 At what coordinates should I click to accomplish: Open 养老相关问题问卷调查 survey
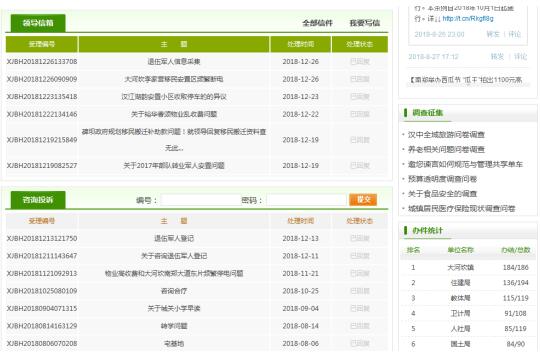(x=446, y=150)
